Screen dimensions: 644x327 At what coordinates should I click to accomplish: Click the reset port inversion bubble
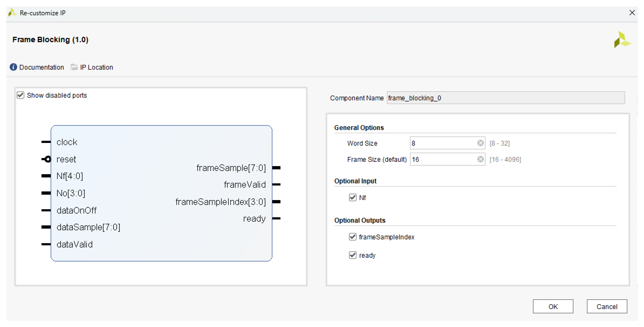tap(47, 159)
